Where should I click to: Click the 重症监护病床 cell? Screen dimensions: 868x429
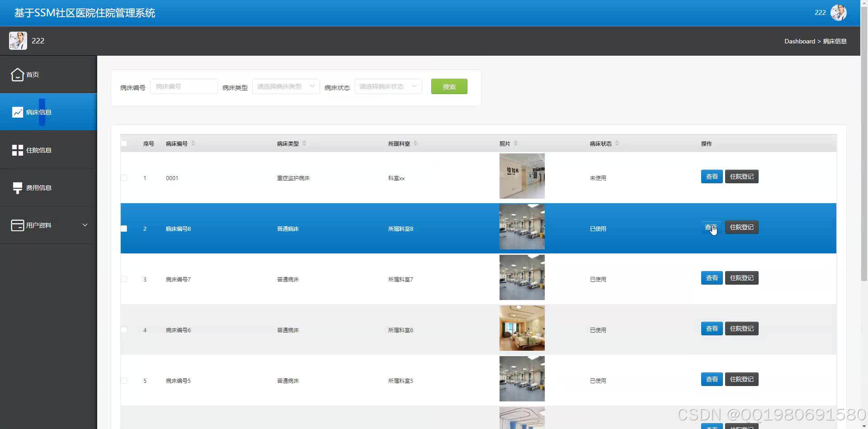coord(293,178)
